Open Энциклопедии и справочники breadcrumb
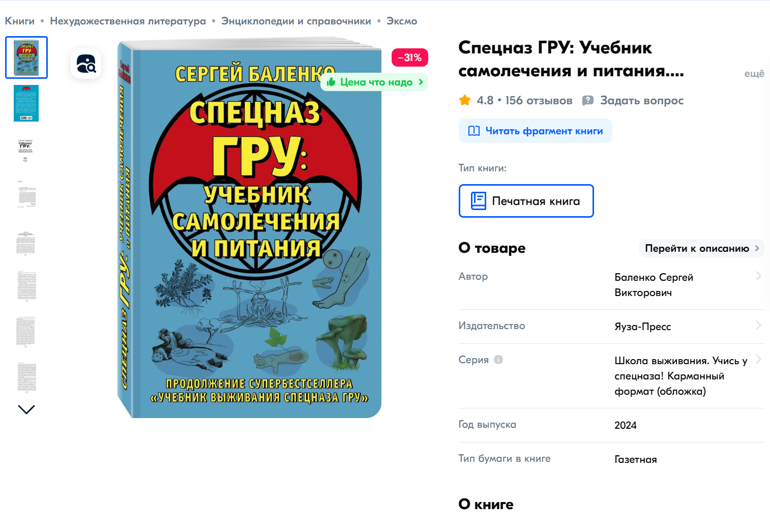 point(296,21)
